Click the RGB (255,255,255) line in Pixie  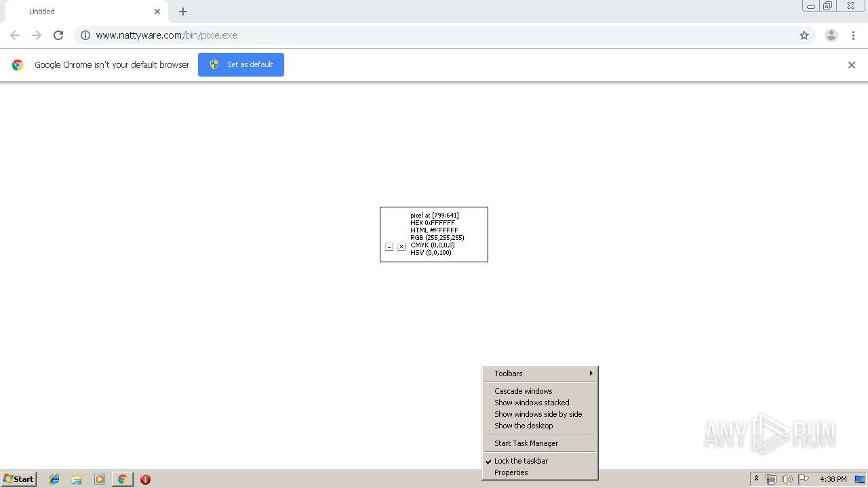[437, 238]
